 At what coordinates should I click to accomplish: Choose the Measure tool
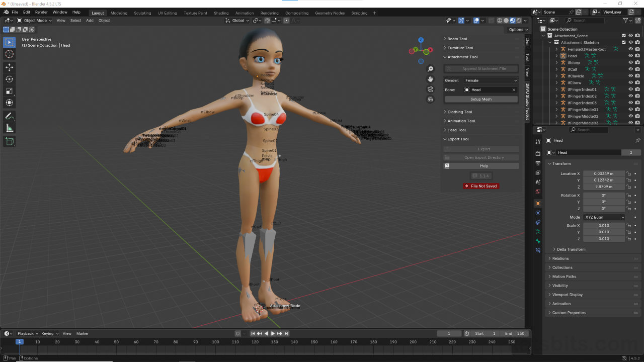[x=9, y=128]
